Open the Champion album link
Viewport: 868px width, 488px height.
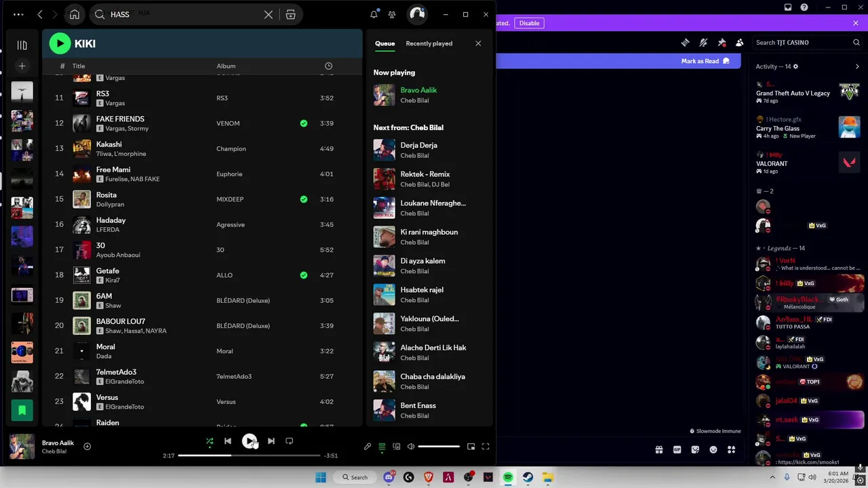click(231, 148)
